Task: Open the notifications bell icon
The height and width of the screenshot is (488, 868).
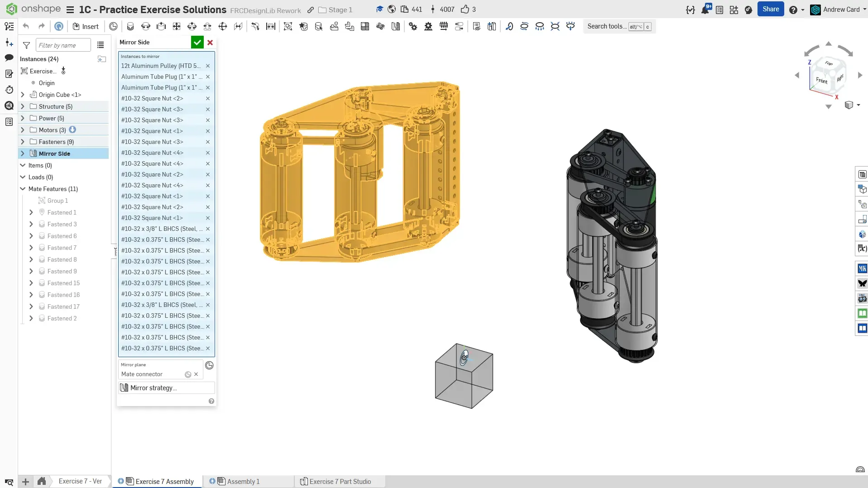Action: coord(705,10)
